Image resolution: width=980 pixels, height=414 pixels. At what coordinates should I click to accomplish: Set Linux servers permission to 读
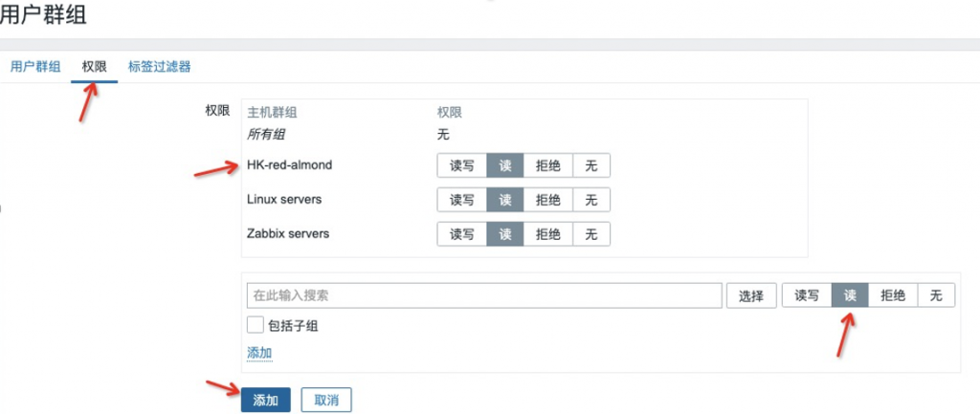click(x=505, y=200)
